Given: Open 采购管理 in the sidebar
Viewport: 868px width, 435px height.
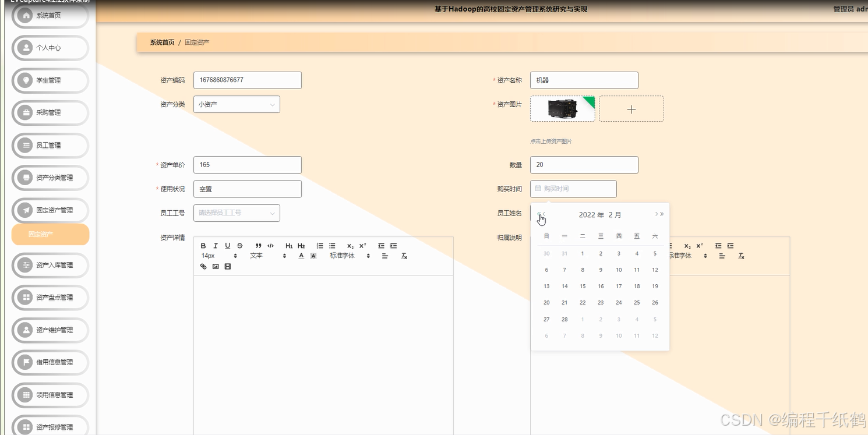Looking at the screenshot, I should [x=50, y=112].
